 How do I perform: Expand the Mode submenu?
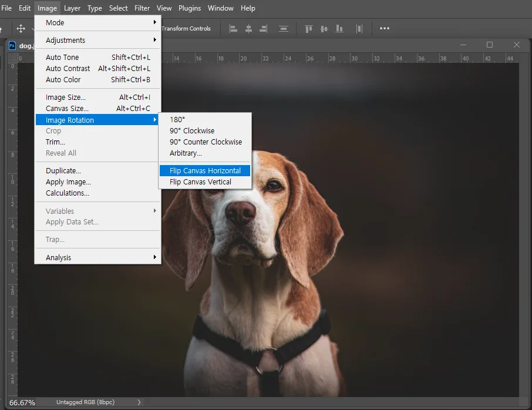(97, 22)
